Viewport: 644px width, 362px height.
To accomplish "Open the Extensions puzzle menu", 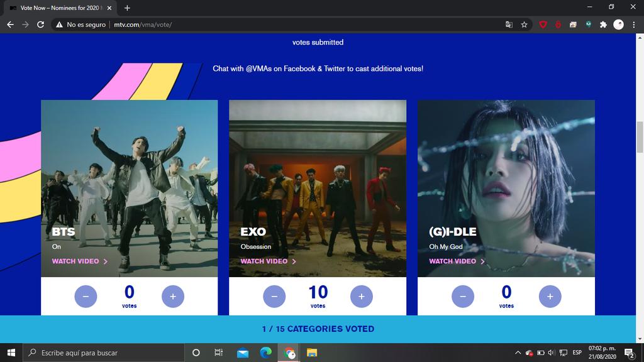I will coord(603,25).
